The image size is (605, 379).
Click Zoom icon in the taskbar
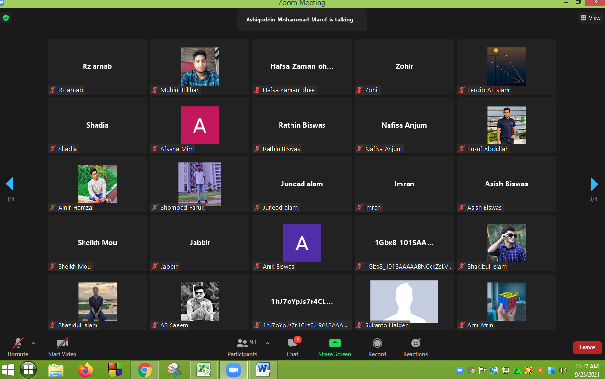tap(233, 370)
